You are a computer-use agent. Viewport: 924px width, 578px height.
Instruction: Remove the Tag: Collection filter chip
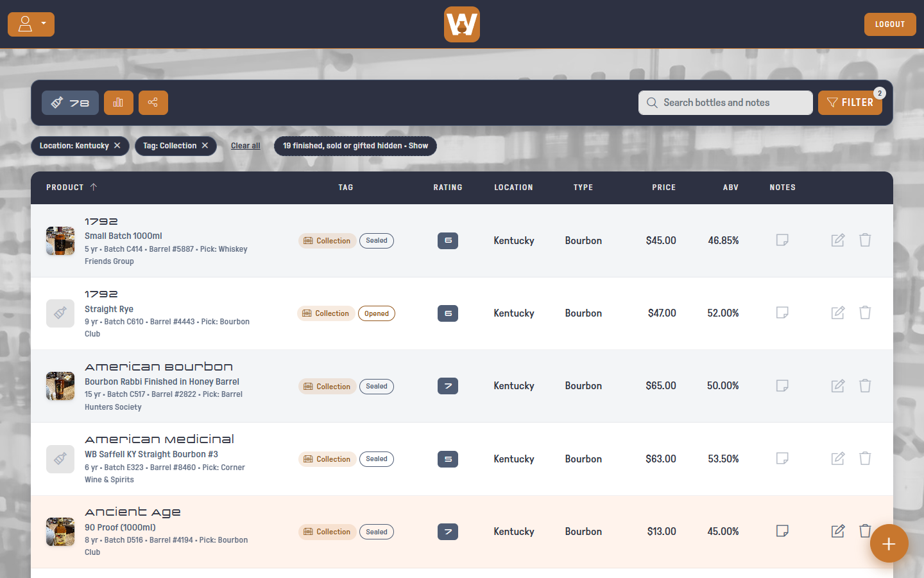tap(205, 146)
